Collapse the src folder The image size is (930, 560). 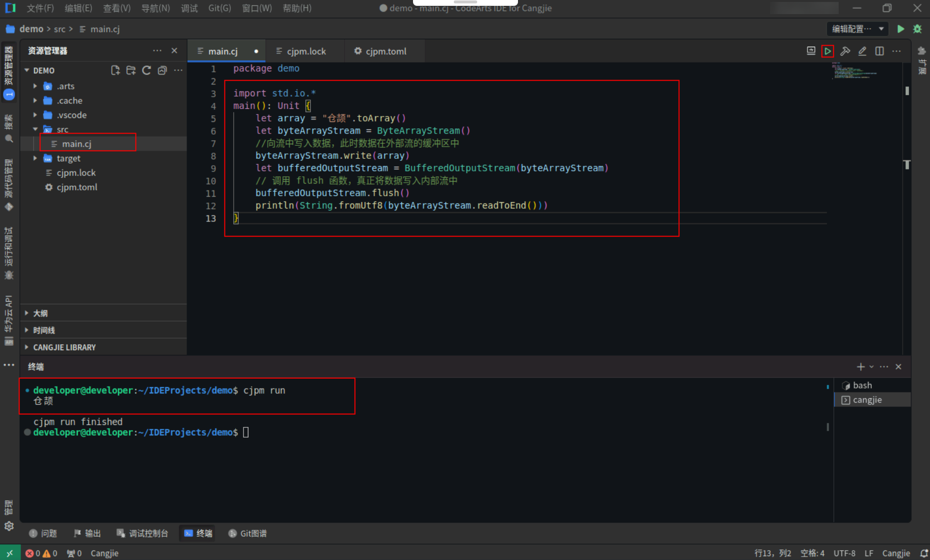tap(35, 129)
